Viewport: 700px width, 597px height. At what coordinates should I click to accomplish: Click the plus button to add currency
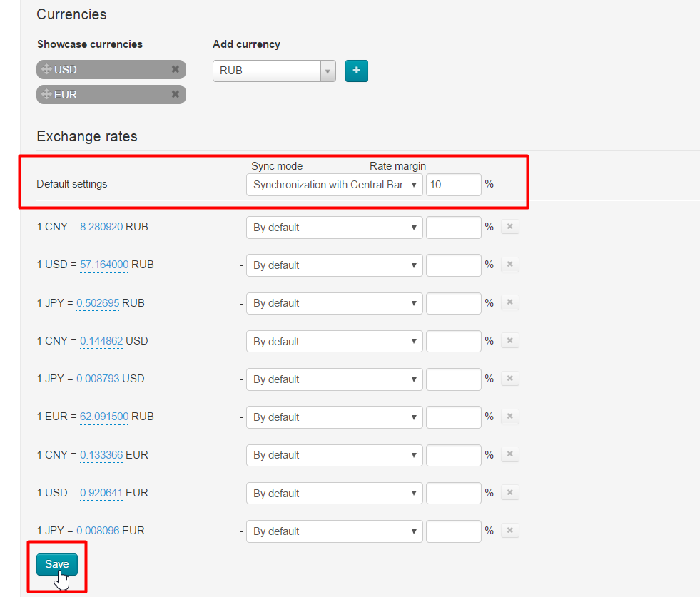pyautogui.click(x=357, y=71)
